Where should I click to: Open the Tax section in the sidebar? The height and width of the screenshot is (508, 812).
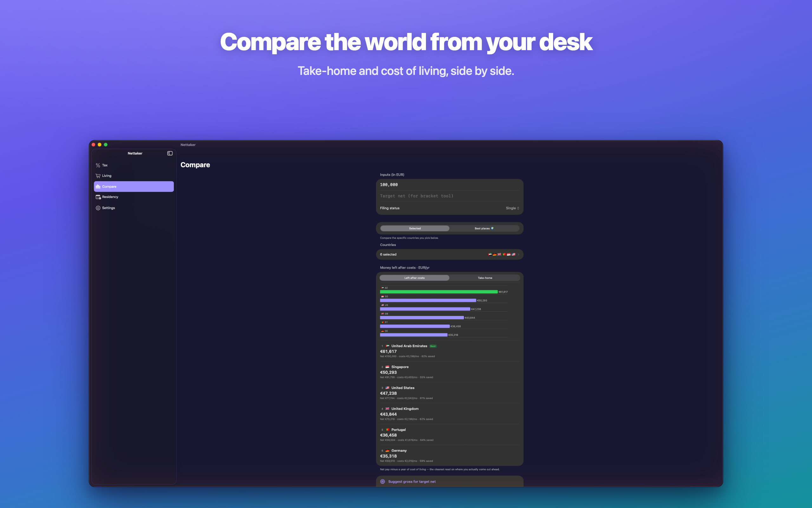[x=134, y=165]
